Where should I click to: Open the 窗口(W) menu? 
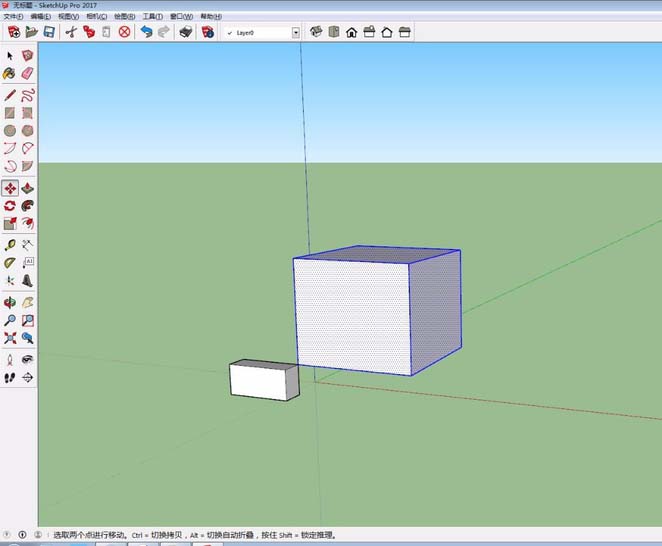coord(182,16)
